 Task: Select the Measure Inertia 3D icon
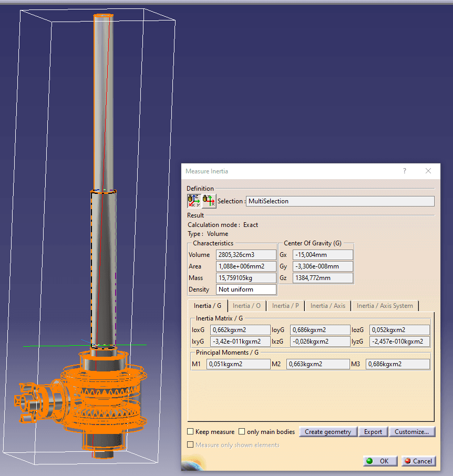[193, 201]
